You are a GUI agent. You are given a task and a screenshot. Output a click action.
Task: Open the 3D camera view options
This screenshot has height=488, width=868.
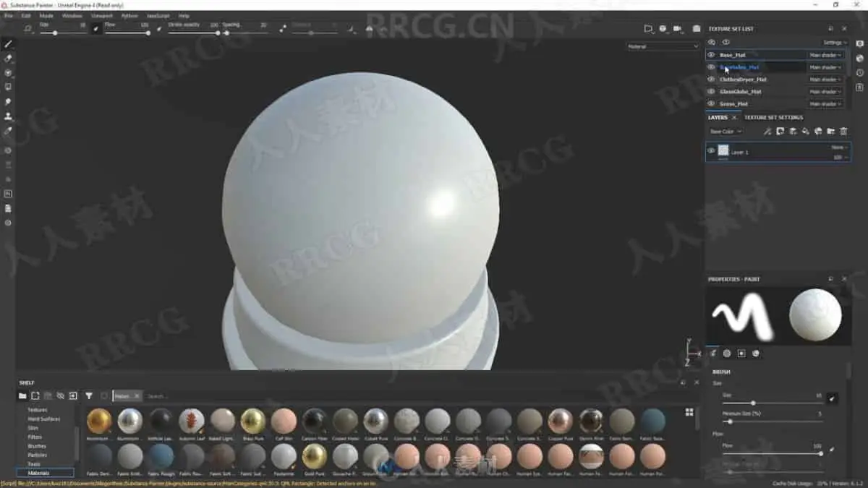point(663,29)
